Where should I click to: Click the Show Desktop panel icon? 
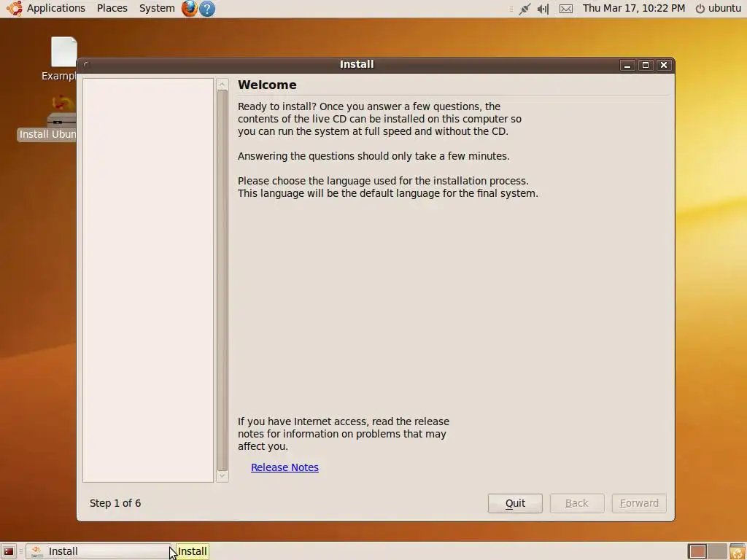click(x=9, y=551)
